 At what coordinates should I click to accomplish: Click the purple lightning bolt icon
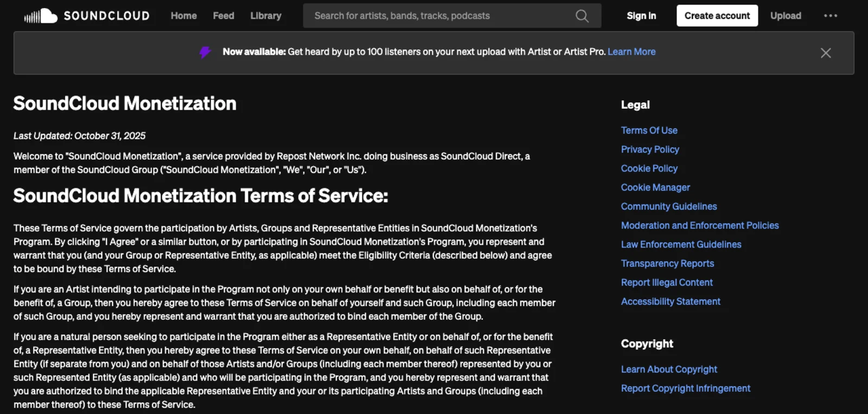point(205,52)
